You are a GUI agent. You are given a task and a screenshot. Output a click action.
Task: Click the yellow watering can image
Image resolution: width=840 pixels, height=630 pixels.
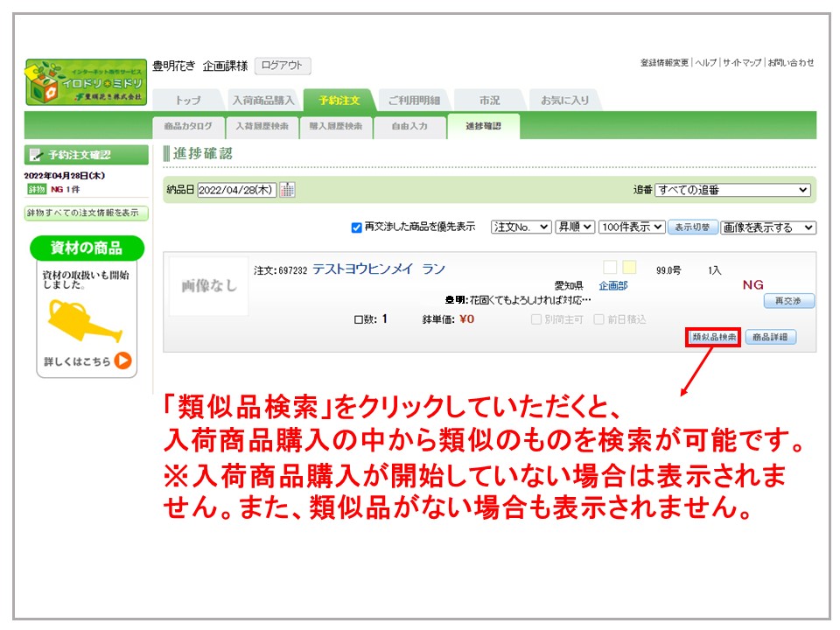84,322
